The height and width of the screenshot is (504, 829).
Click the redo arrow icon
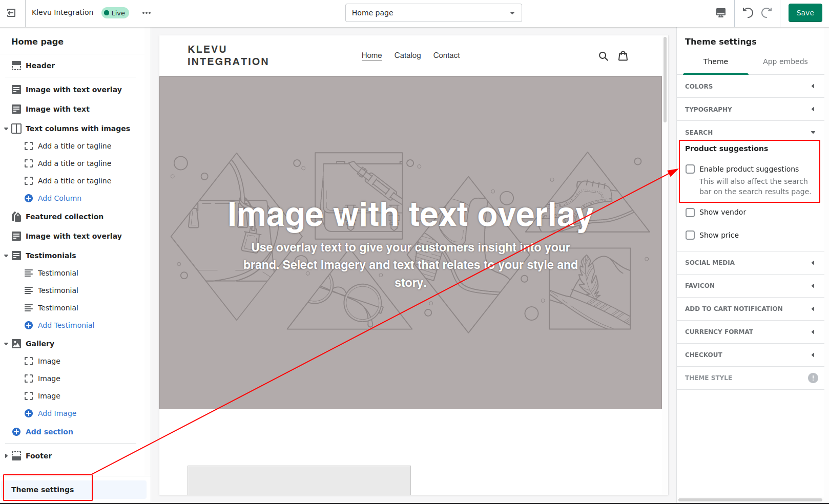pos(766,13)
